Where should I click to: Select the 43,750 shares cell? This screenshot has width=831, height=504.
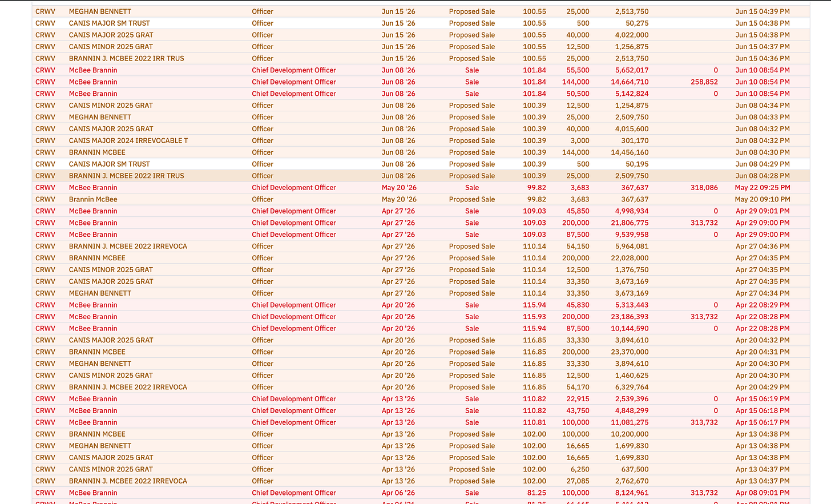tap(578, 410)
